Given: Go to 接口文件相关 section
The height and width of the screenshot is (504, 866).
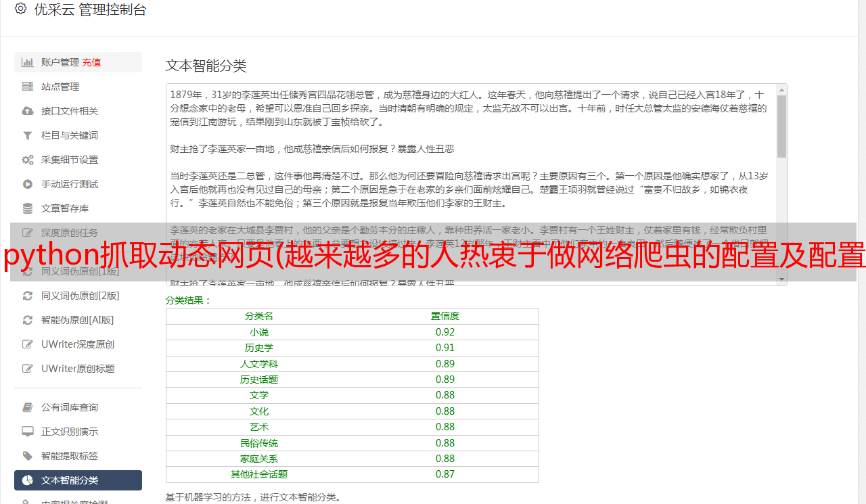Looking at the screenshot, I should tap(78, 111).
